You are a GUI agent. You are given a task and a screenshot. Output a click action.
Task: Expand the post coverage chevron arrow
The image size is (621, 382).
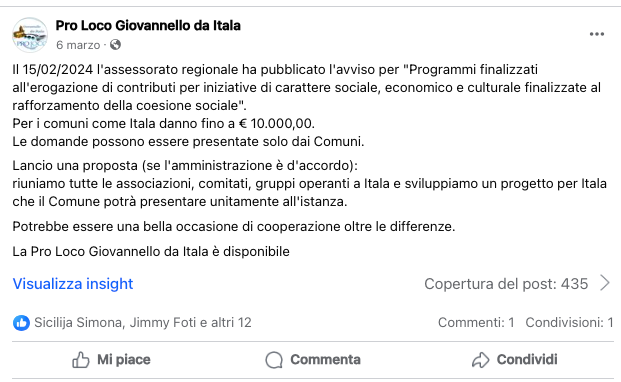605,283
